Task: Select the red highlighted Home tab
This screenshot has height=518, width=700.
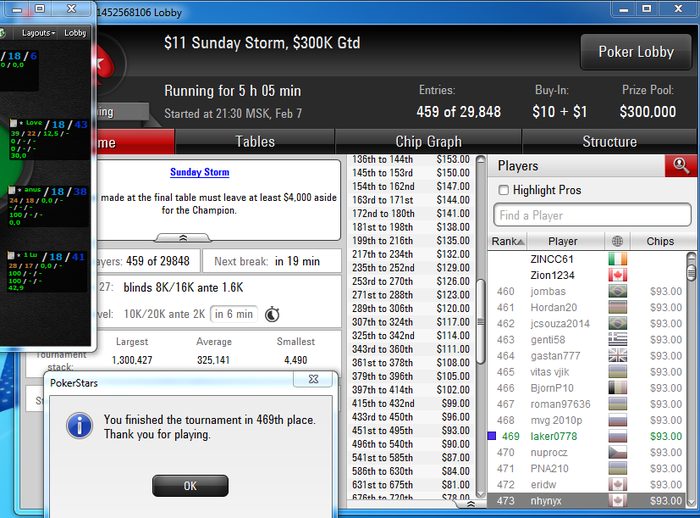Action: pos(134,142)
